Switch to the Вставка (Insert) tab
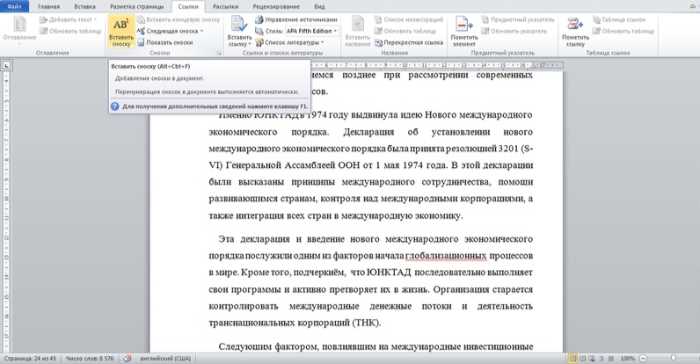 point(84,6)
